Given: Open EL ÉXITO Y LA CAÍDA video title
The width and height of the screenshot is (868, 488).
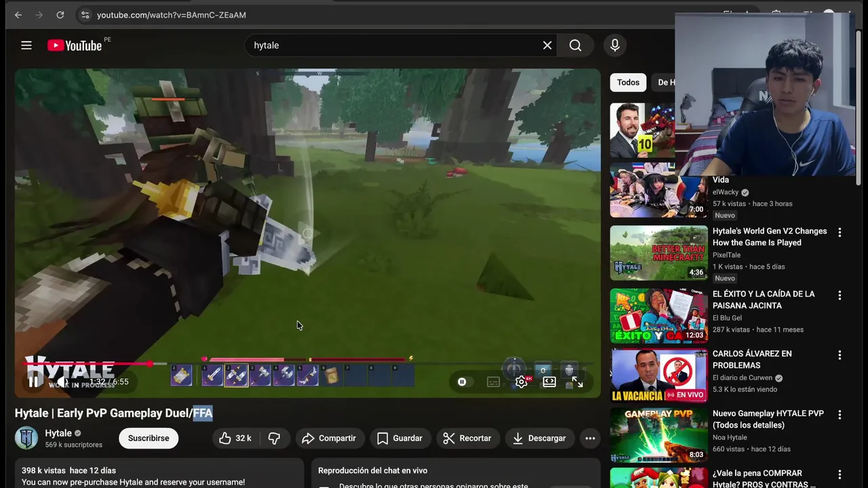Looking at the screenshot, I should (x=764, y=300).
